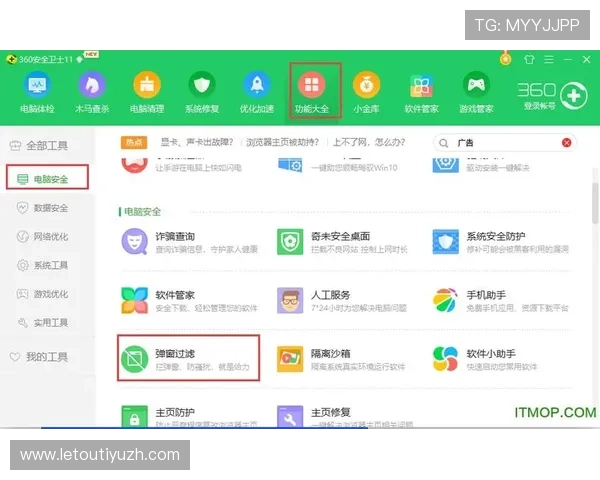Viewport: 600px width, 480px height.
Task: Open 游戏管家 gamepad icon
Action: point(476,85)
